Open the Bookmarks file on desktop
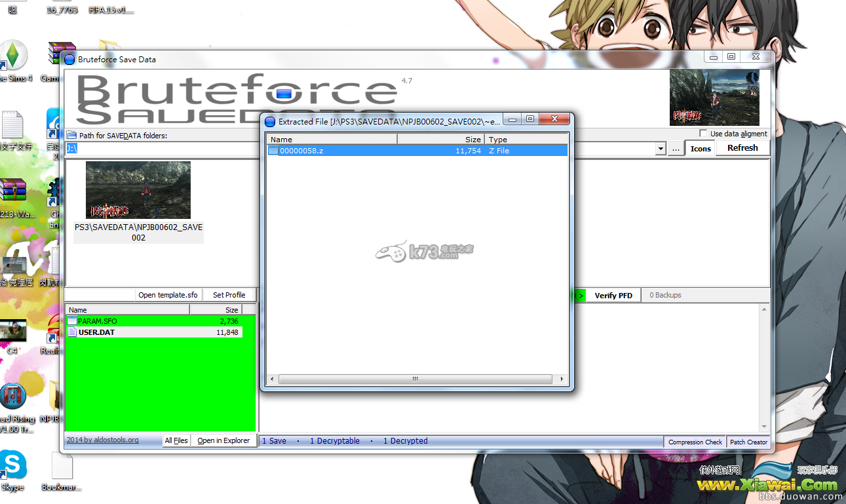Viewport: 846px width, 504px height. point(61,471)
